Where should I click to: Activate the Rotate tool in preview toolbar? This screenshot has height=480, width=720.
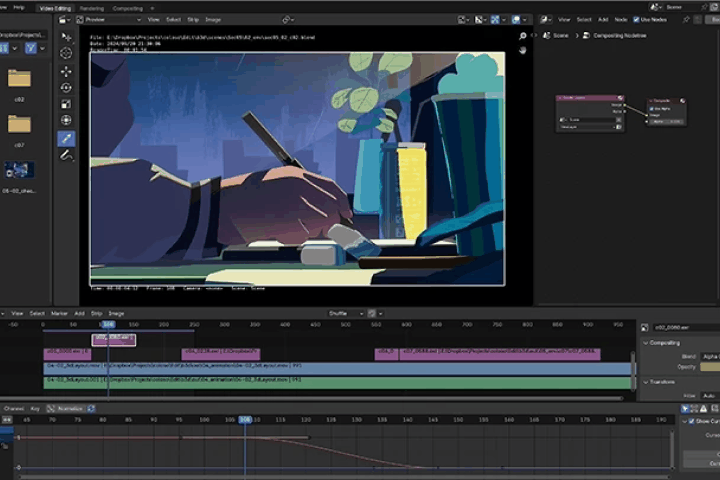click(66, 88)
